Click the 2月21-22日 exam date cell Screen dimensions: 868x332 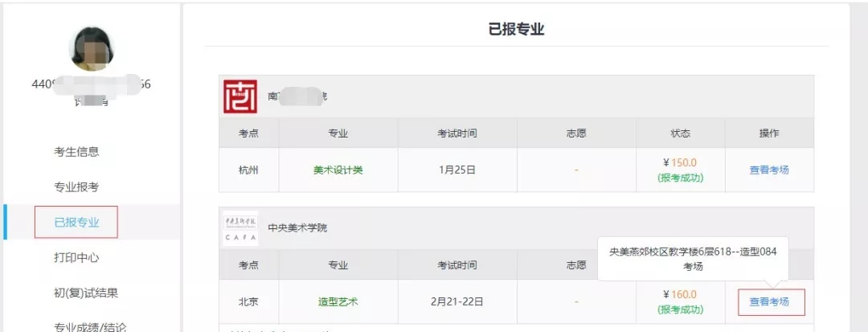(457, 302)
